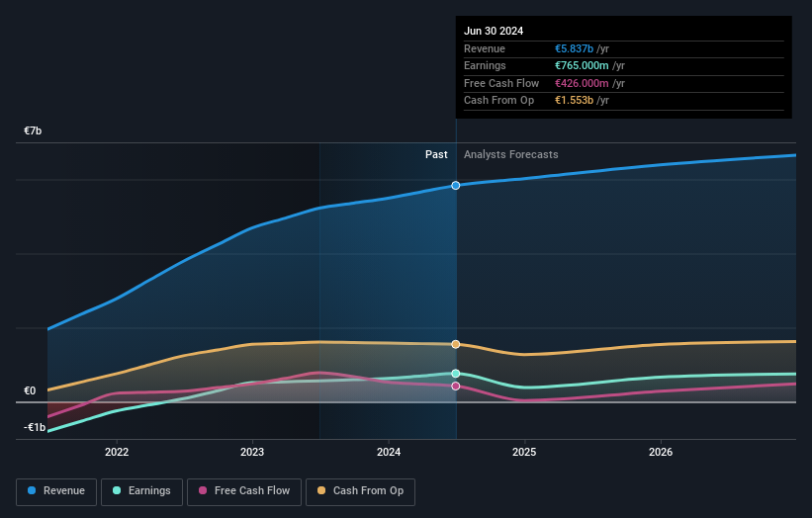Click the Analysts Forecasts label

point(511,154)
